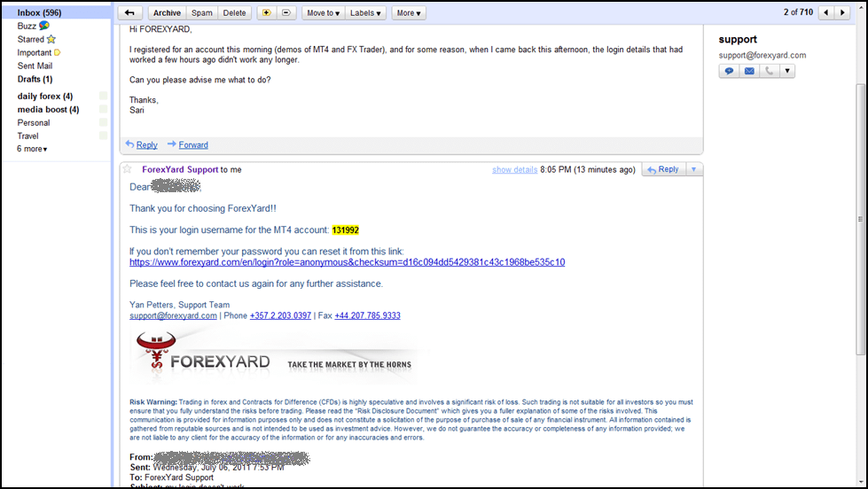
Task: Click fax number +44.207.785.9333 link
Action: 368,316
